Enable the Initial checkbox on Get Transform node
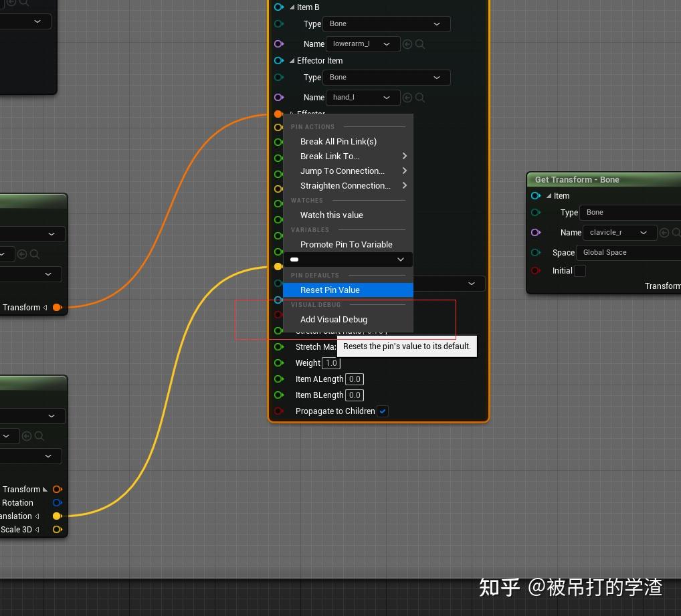681x616 pixels. pos(579,271)
